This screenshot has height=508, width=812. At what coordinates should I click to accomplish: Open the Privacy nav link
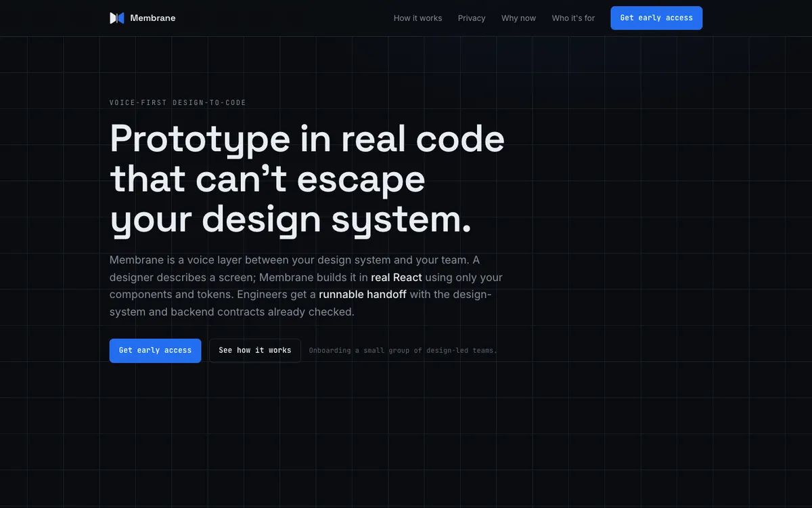(x=472, y=18)
